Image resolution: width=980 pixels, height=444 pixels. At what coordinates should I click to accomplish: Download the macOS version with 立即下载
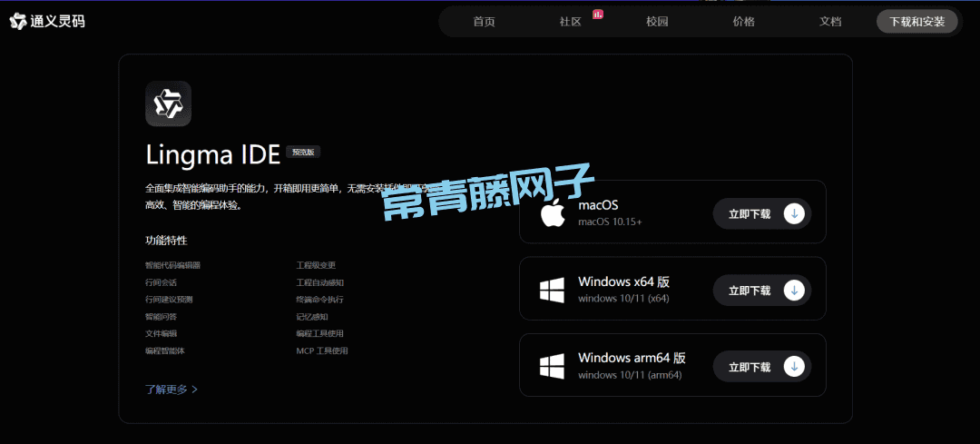[x=762, y=214]
